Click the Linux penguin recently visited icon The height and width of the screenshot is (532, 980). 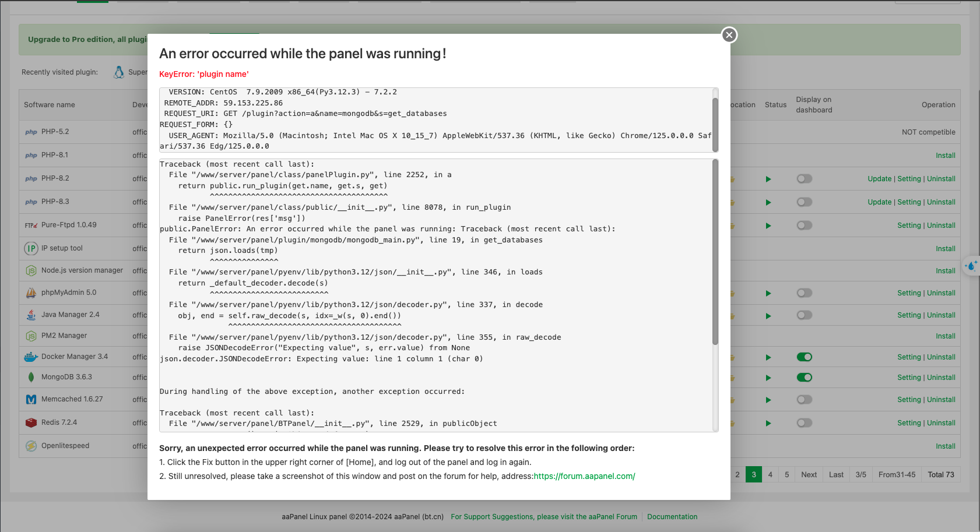coord(119,72)
